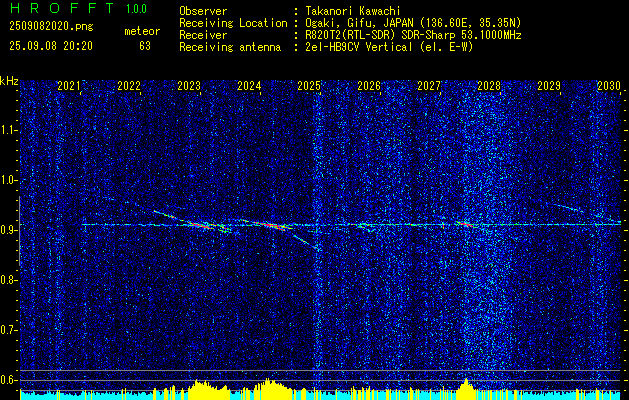Select the file name 2509082020.png
Screen dimensions: 629x400
(x=51, y=26)
